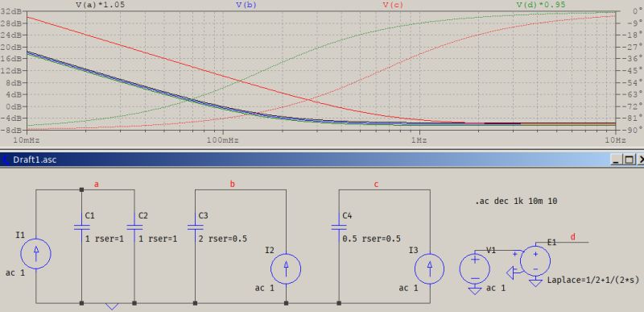
Task: Minimize the Draft1.asc window
Action: (617, 160)
